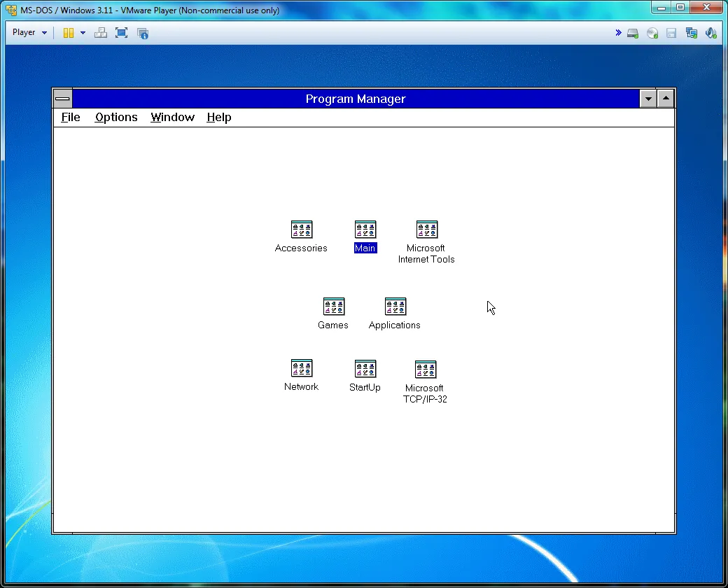Viewport: 728px width, 588px height.
Task: Open the Program Manager control-menu box
Action: pyautogui.click(x=63, y=99)
